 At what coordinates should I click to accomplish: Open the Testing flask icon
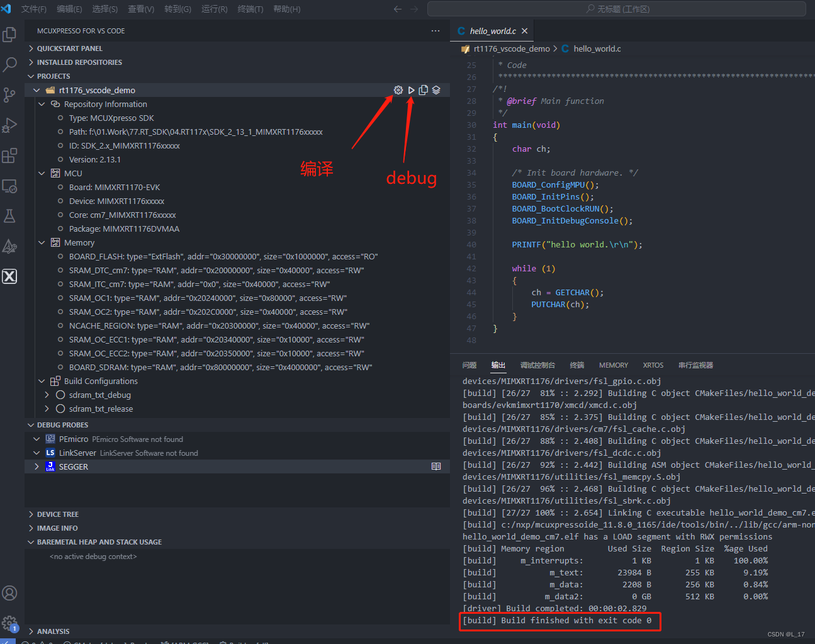[x=9, y=216]
